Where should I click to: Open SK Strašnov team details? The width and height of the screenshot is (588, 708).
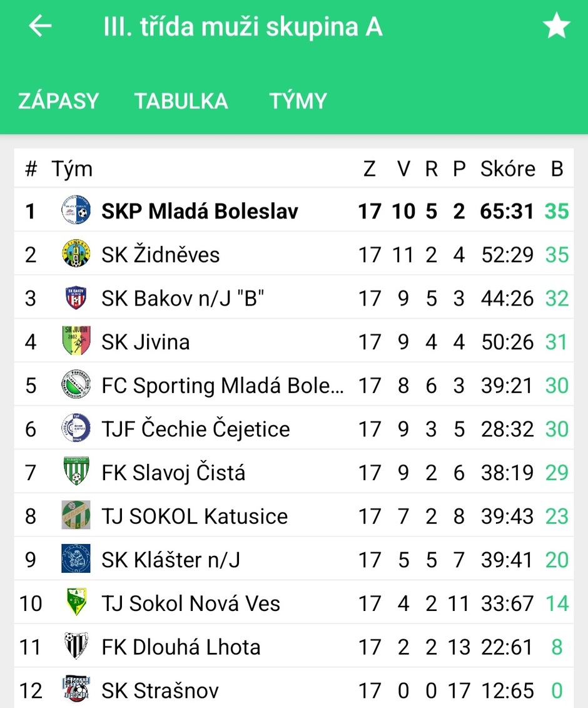point(294,689)
